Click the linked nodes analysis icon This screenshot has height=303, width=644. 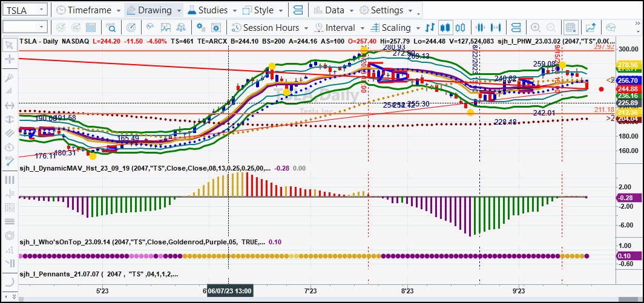(x=181, y=27)
